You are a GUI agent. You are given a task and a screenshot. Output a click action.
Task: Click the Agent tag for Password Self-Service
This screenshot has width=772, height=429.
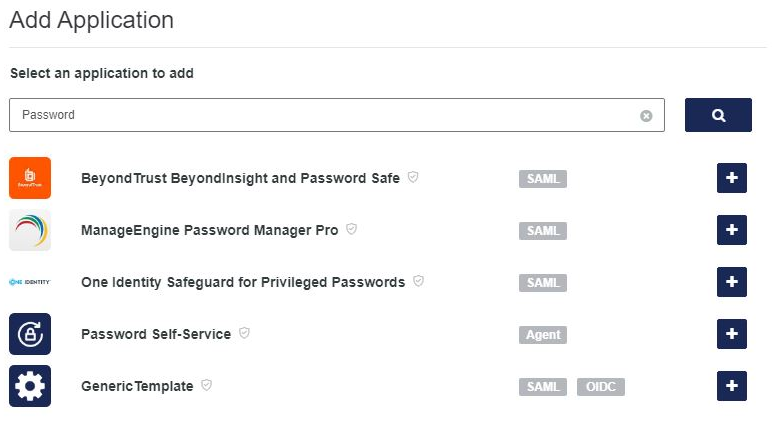(543, 335)
